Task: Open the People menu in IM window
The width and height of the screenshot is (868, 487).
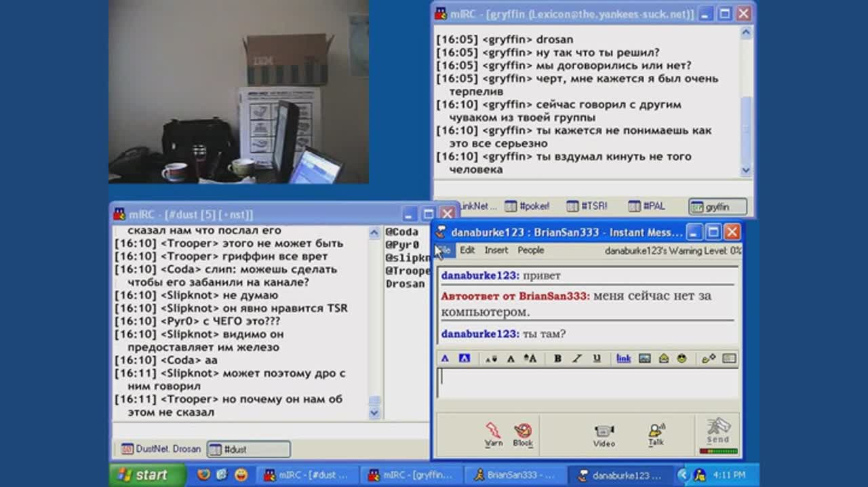Action: click(530, 250)
